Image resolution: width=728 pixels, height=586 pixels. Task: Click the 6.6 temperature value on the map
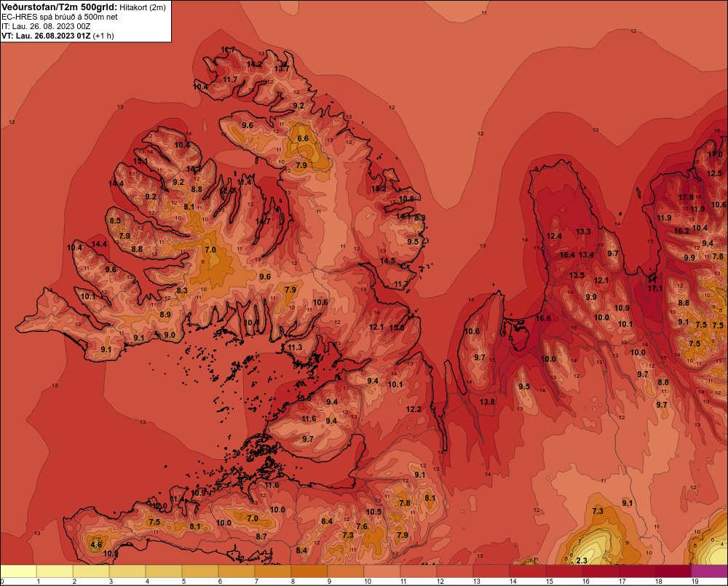click(303, 138)
